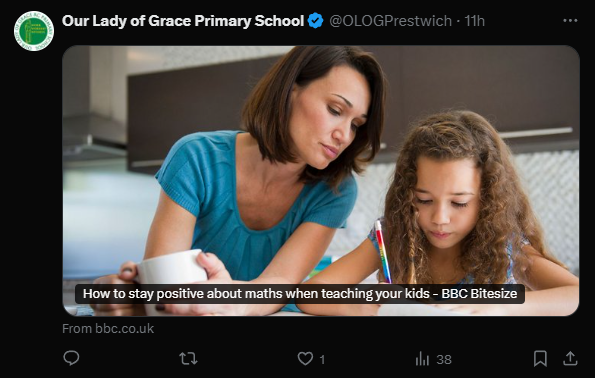Click the share upload arrow icon

(570, 358)
